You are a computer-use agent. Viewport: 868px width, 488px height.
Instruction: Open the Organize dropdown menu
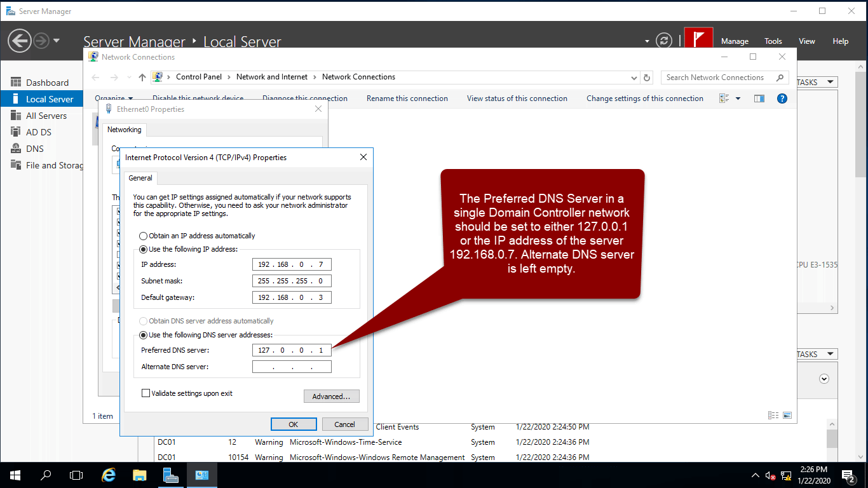click(x=114, y=98)
